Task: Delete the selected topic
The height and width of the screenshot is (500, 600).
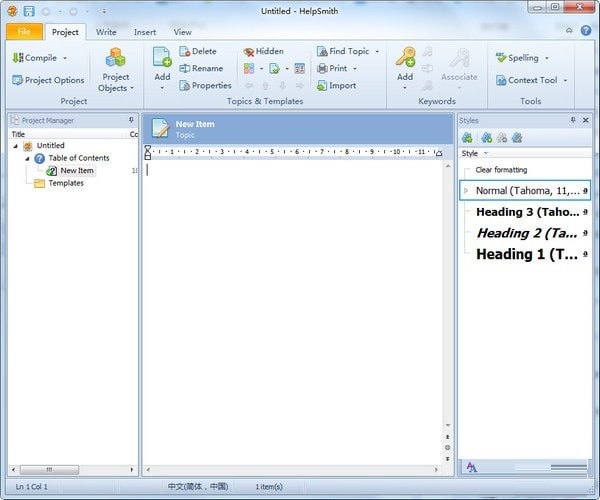Action: [x=198, y=51]
